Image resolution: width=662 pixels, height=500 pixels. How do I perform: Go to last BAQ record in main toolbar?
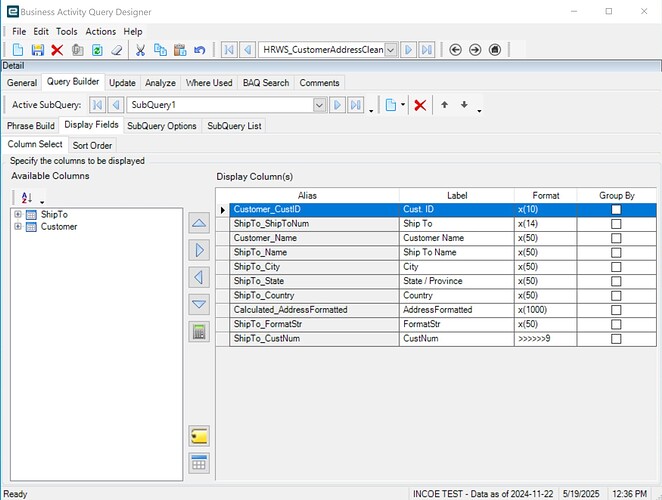tap(427, 50)
